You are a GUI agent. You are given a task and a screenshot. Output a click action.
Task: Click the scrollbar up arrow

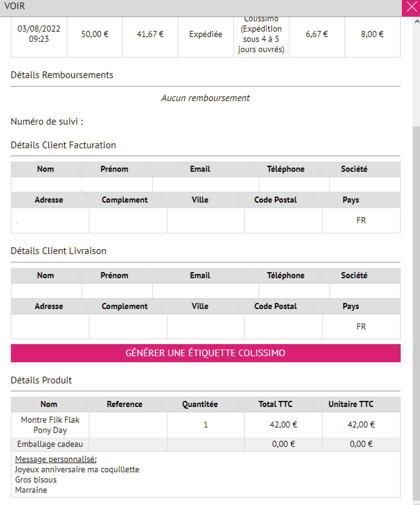click(417, 21)
